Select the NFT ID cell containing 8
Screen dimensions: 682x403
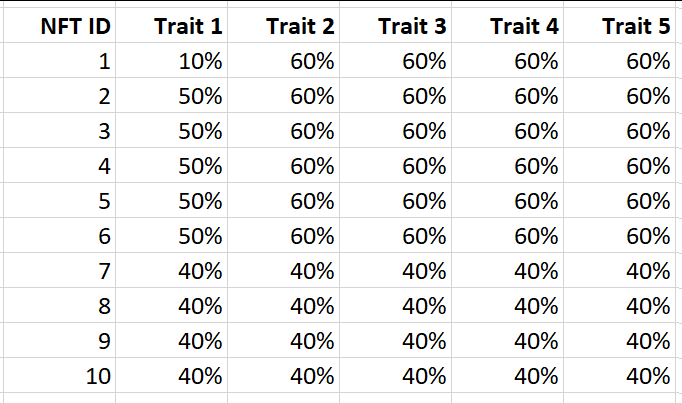(x=104, y=306)
